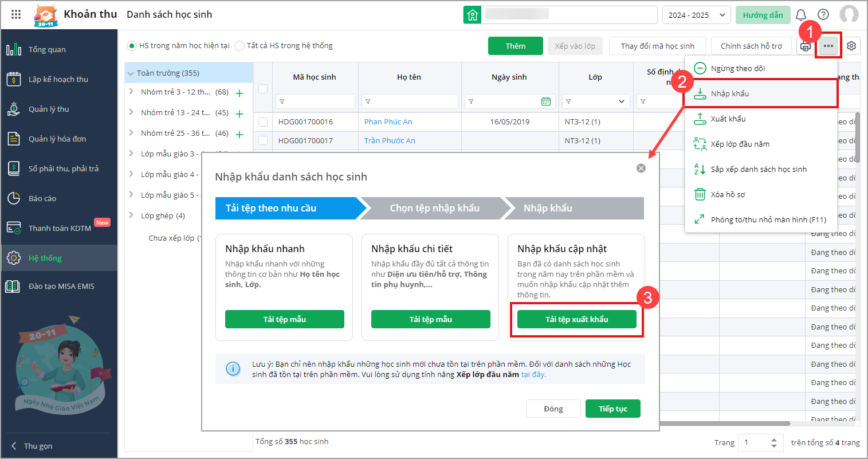Screen dimensions: 868x459
Task: Open the school year 2024 - 2025 dropdown
Action: coord(696,15)
